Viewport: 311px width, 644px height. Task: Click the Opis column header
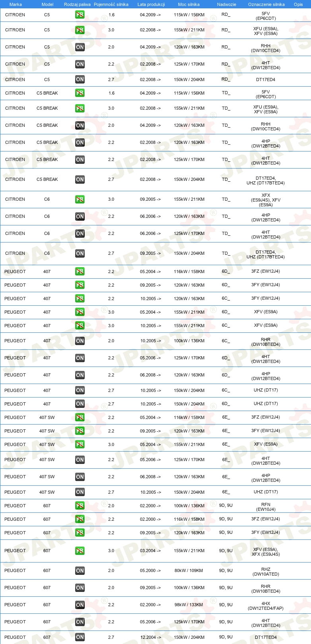tap(298, 4)
